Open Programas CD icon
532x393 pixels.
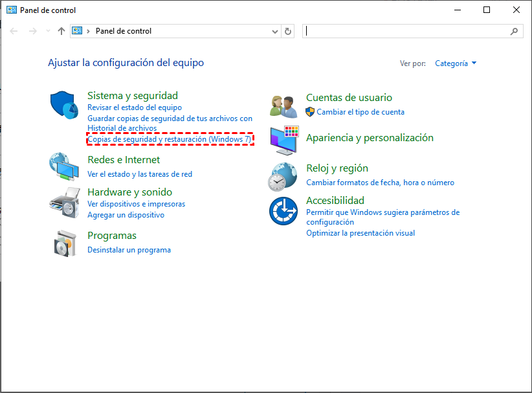63,243
